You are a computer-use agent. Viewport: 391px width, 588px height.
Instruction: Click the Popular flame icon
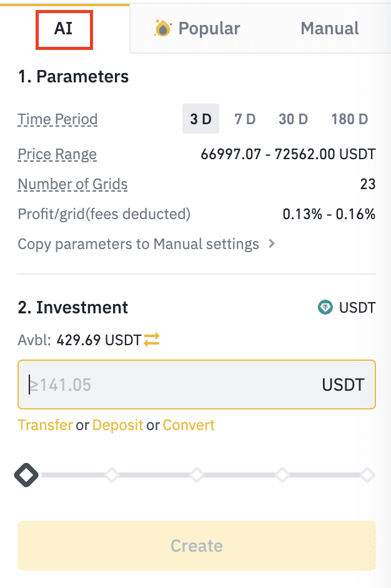point(163,28)
